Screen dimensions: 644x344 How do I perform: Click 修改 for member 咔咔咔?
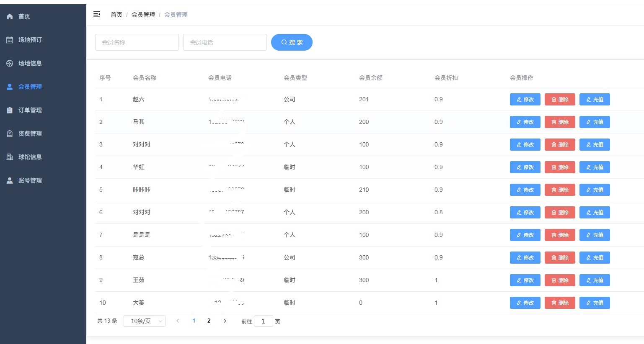tap(525, 190)
